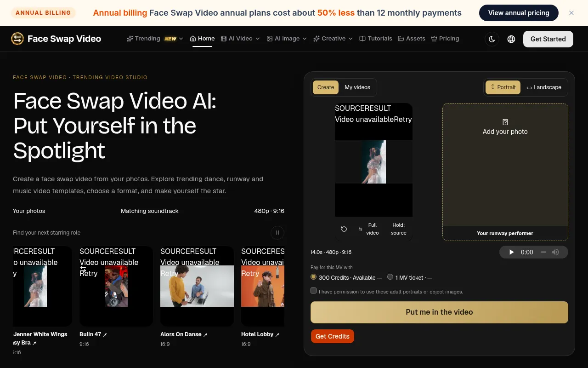Click the Face Swap Video logo icon
This screenshot has width=588, height=368.
17,39
